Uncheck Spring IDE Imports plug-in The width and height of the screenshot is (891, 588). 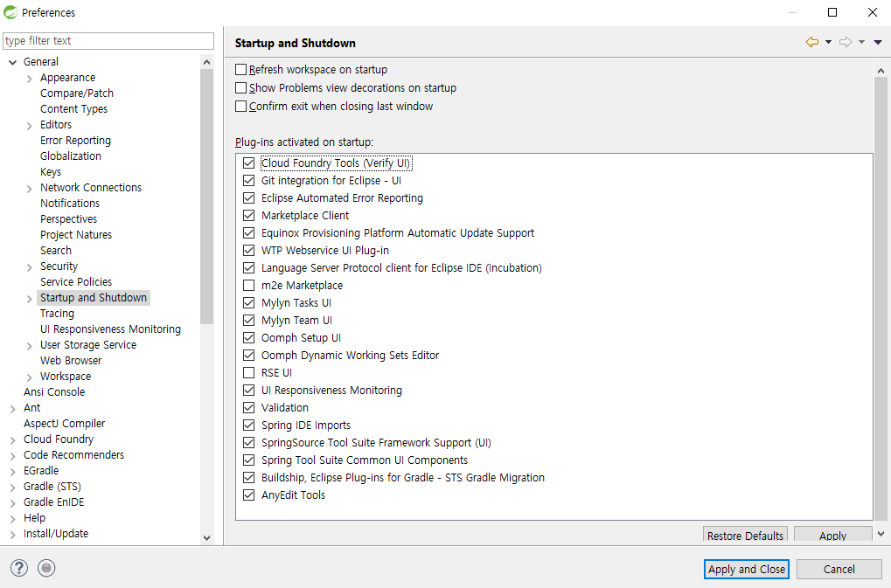pyautogui.click(x=248, y=425)
